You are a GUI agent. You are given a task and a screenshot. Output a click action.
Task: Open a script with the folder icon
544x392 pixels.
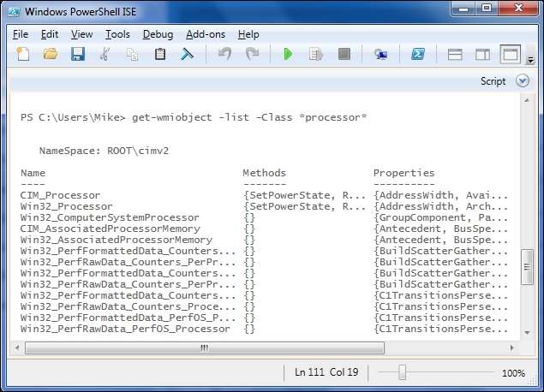click(51, 55)
